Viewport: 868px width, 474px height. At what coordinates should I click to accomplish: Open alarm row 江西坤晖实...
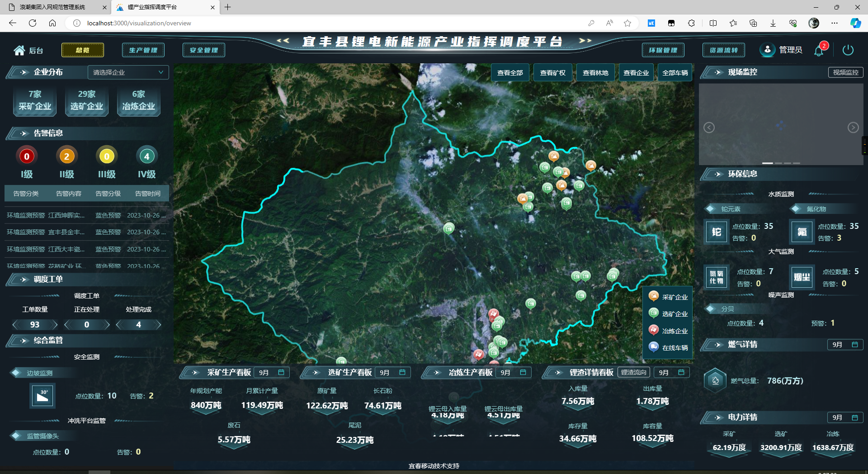(86, 215)
